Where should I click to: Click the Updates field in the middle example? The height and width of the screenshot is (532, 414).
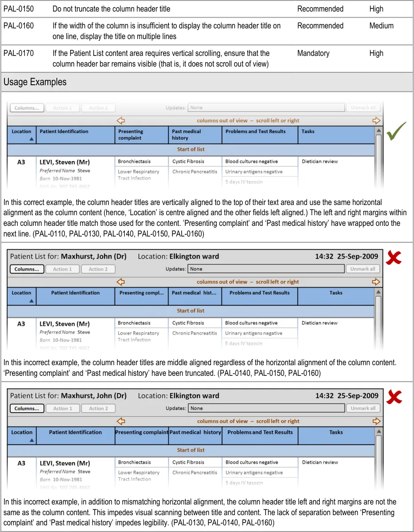[266, 269]
